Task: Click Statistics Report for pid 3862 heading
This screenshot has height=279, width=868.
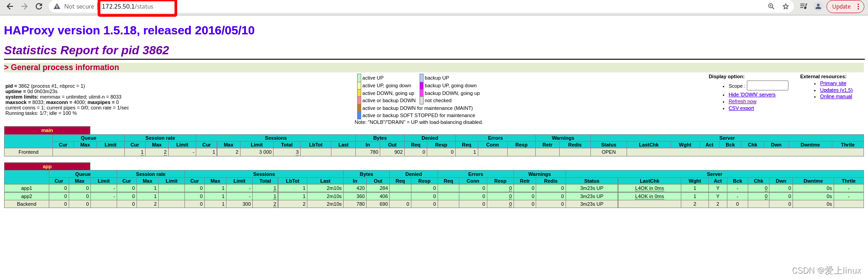Action: (x=86, y=50)
